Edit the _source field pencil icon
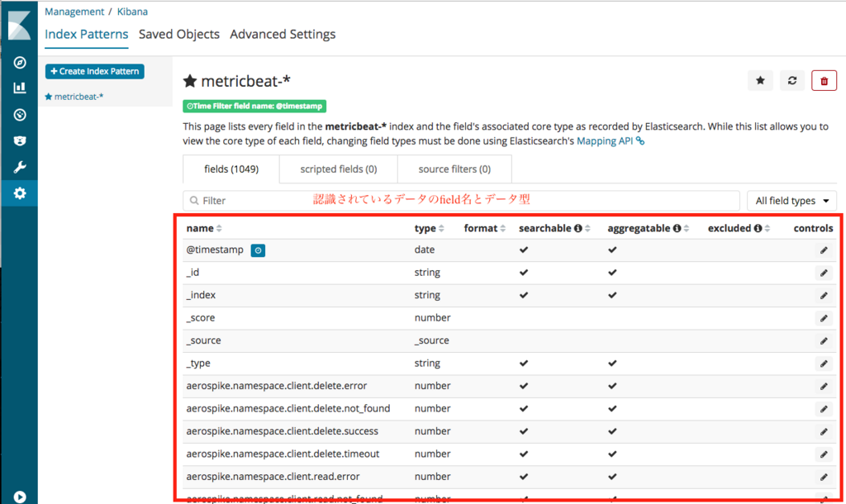 pyautogui.click(x=824, y=341)
